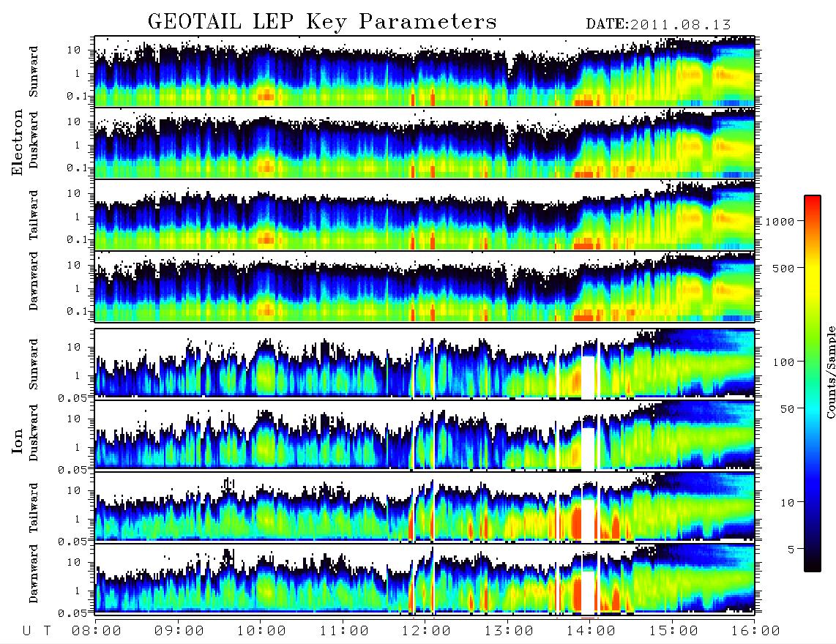This screenshot has height=644, width=836.
Task: Select the DATE:2011.08.13 label
Action: click(658, 25)
